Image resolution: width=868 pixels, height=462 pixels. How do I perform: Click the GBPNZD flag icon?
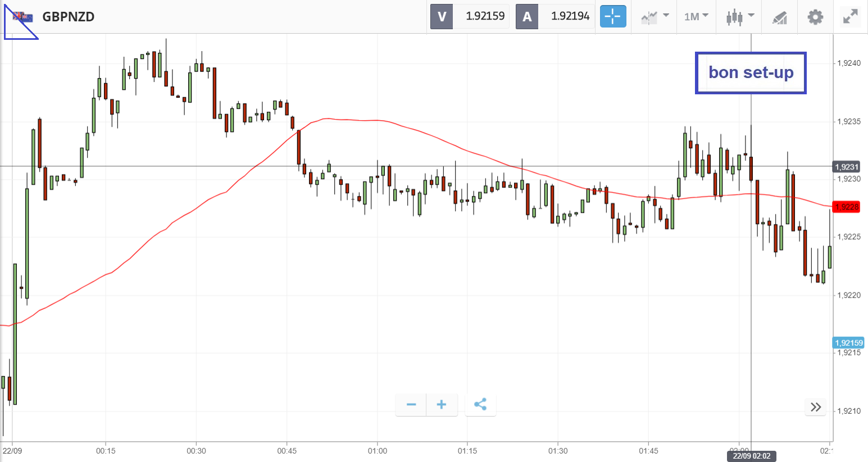pyautogui.click(x=23, y=17)
